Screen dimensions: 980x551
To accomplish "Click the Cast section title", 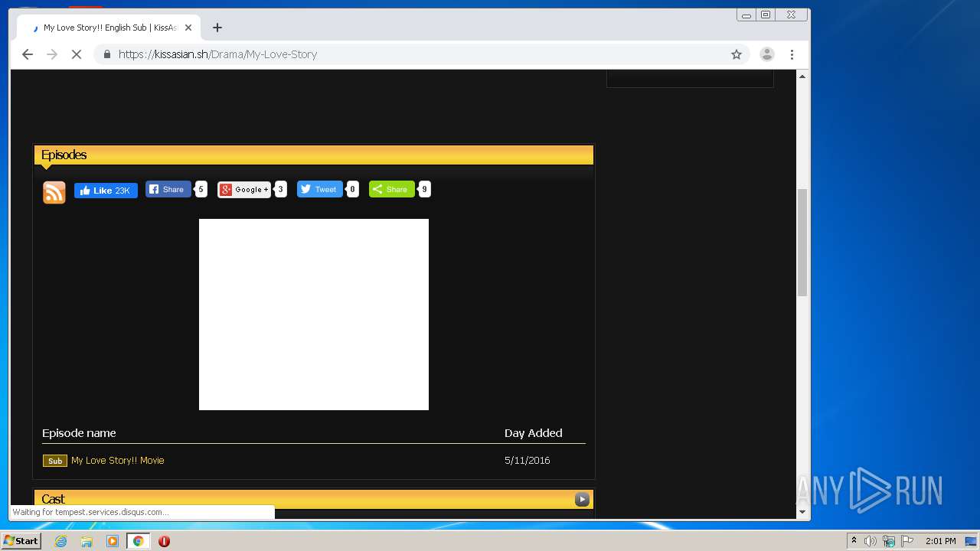I will pyautogui.click(x=53, y=499).
